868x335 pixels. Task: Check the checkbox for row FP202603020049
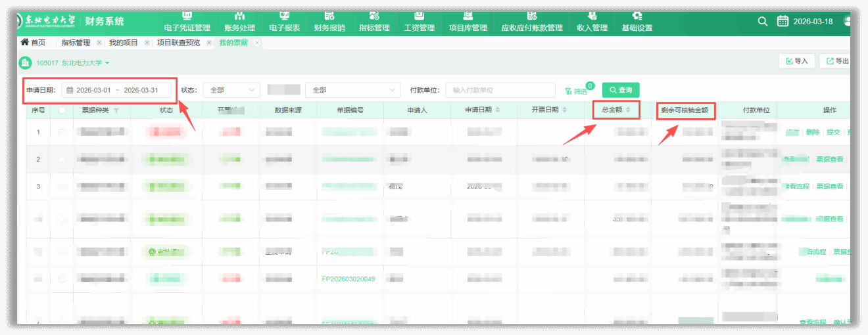(62, 279)
